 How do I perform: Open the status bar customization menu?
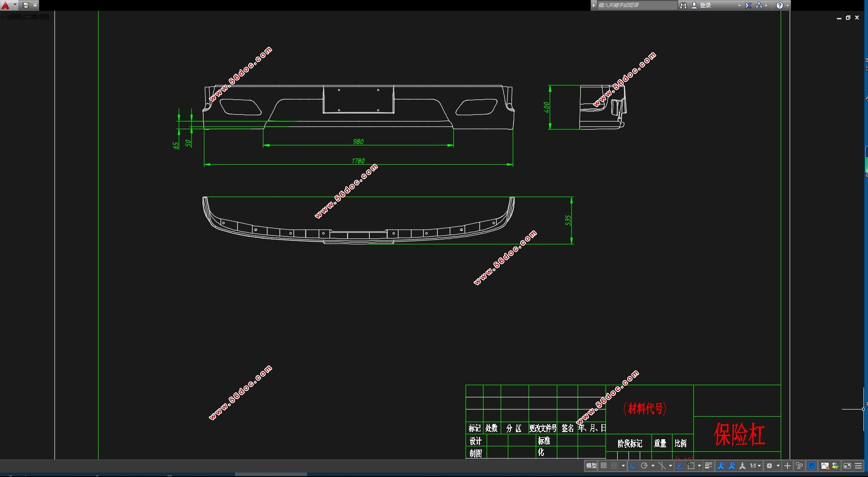[859, 466]
